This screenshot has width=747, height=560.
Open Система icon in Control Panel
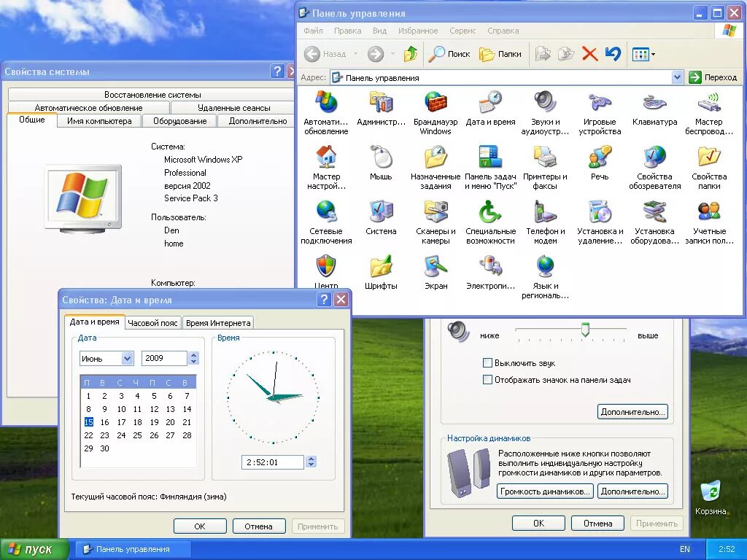pos(381,217)
